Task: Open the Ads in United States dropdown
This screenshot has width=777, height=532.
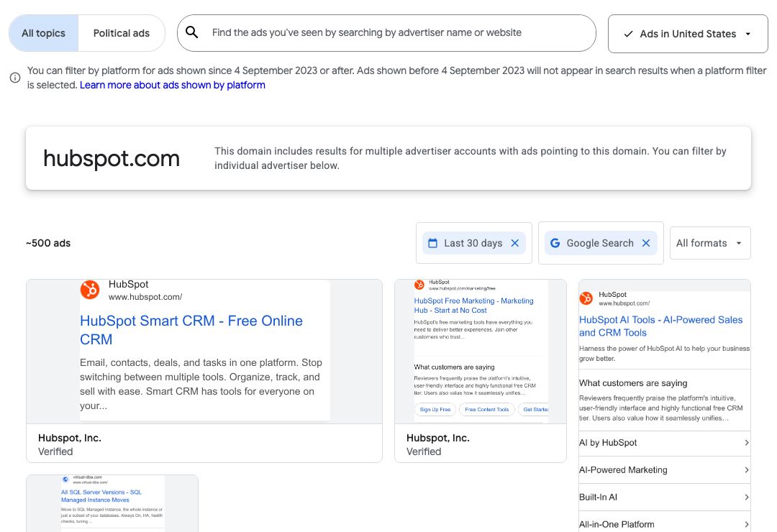Action: pyautogui.click(x=688, y=35)
